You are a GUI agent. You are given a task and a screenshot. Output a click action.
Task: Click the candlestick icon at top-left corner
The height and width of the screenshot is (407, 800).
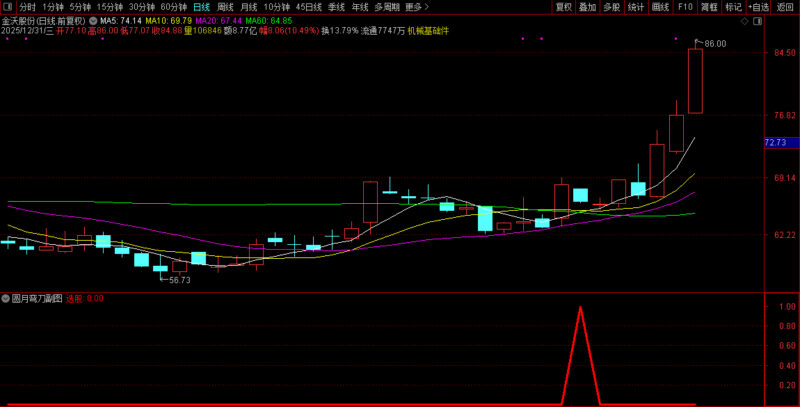pyautogui.click(x=9, y=6)
